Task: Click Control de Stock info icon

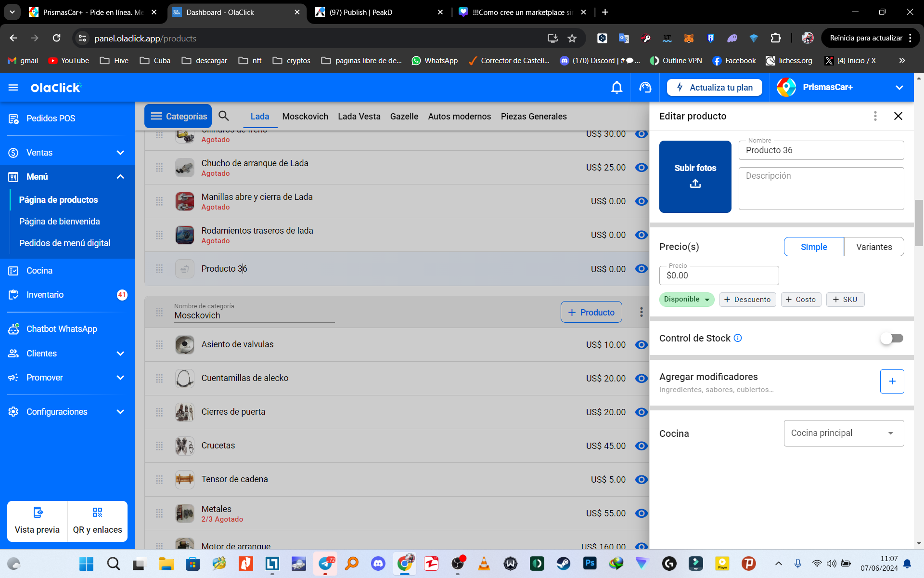Action: (738, 338)
